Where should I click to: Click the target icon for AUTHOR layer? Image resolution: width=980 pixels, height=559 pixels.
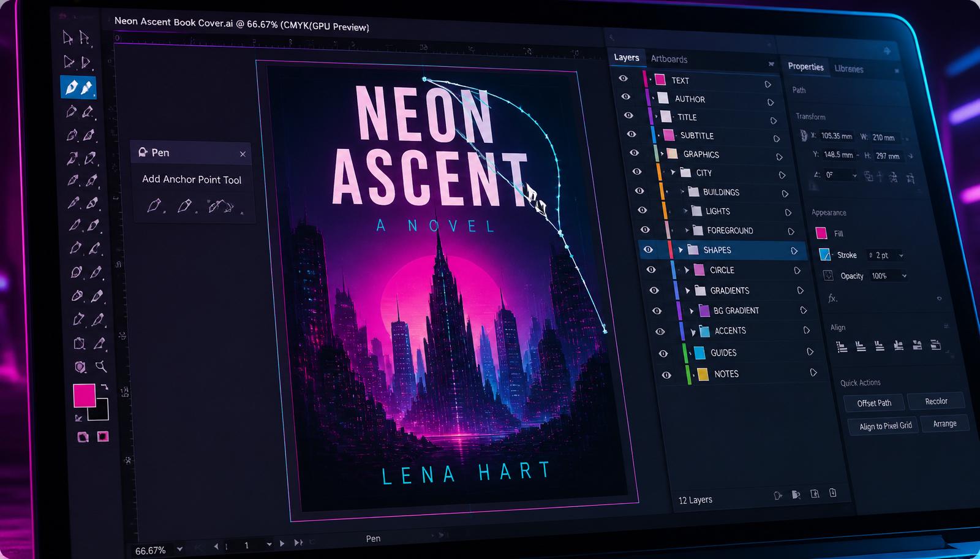coord(771,102)
